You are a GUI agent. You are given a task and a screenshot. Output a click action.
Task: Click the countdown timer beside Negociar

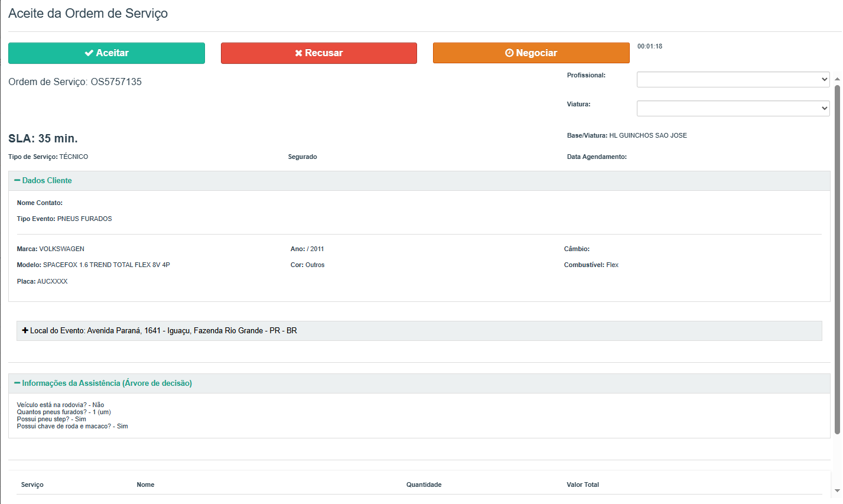coord(649,47)
